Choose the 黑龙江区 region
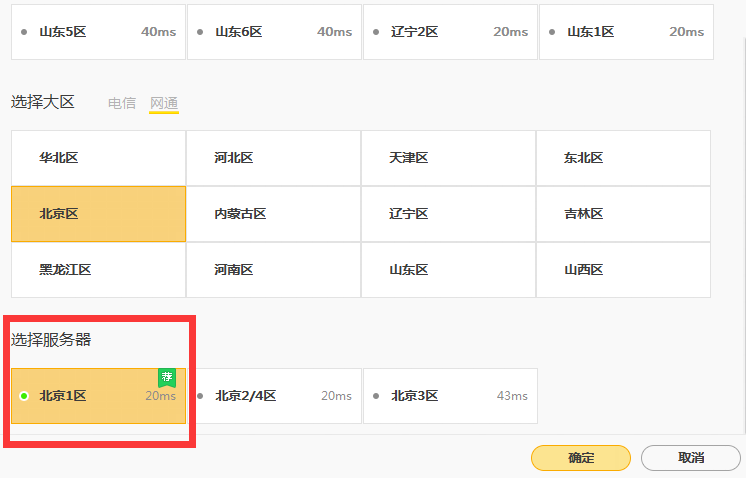This screenshot has height=478, width=746. click(98, 270)
